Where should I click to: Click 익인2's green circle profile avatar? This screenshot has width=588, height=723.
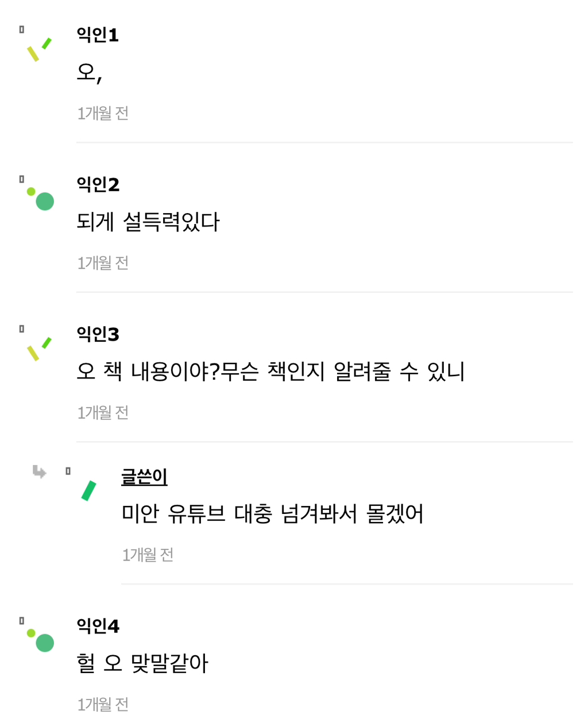(41, 199)
